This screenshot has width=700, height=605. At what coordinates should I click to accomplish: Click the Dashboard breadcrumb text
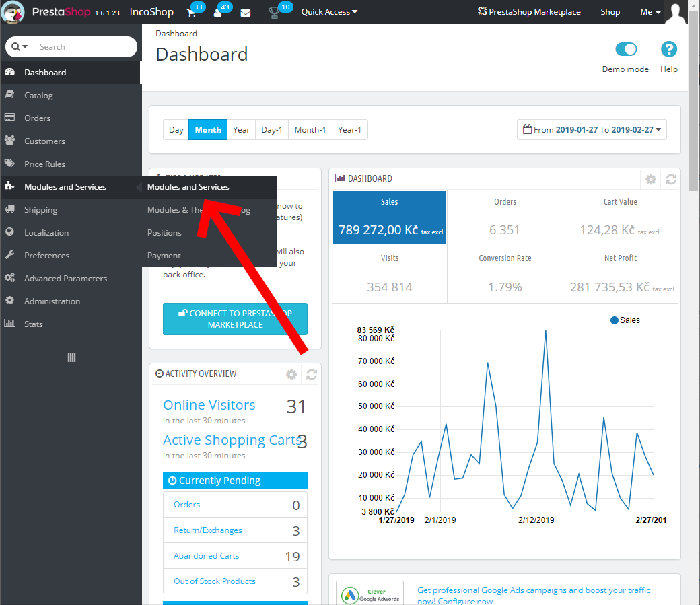click(176, 34)
